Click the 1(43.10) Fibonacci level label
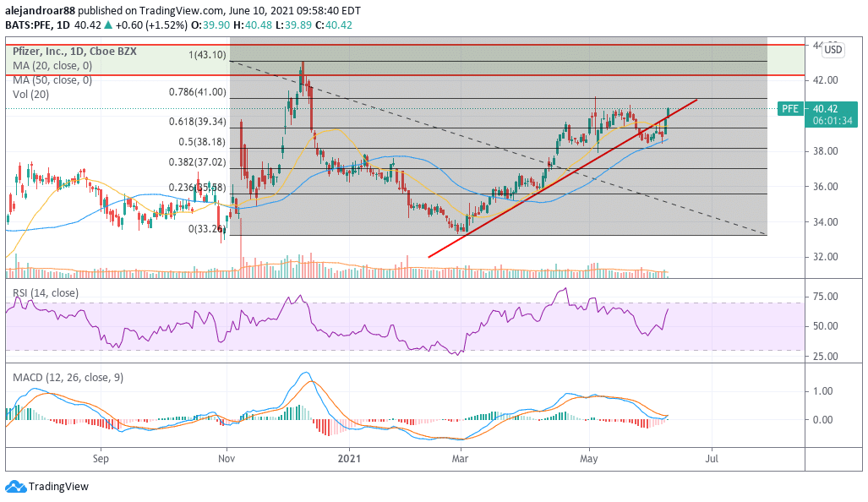The height and width of the screenshot is (502, 868). click(x=208, y=55)
